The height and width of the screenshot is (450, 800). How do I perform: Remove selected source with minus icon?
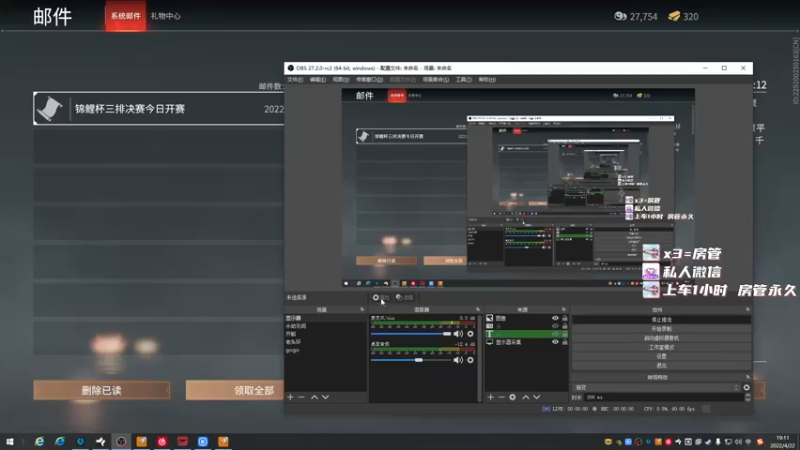pos(501,397)
